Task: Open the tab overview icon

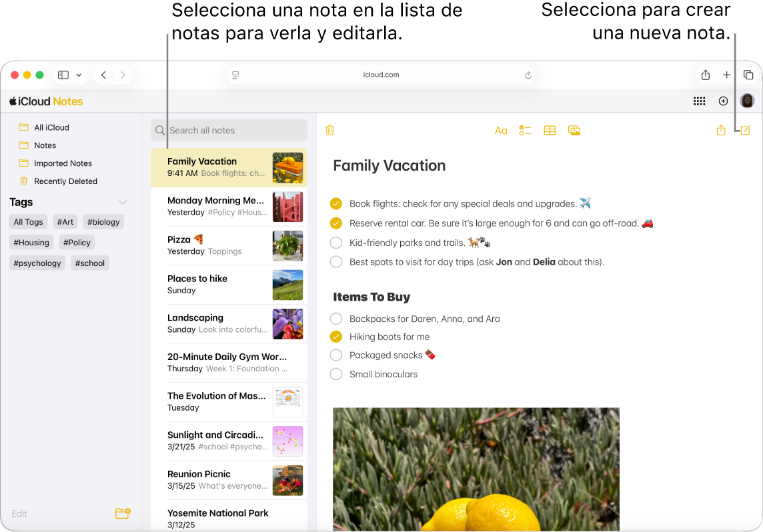Action: click(748, 75)
